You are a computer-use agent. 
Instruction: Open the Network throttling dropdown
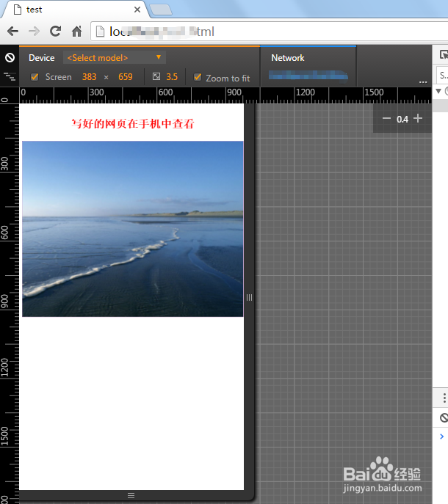(308, 76)
